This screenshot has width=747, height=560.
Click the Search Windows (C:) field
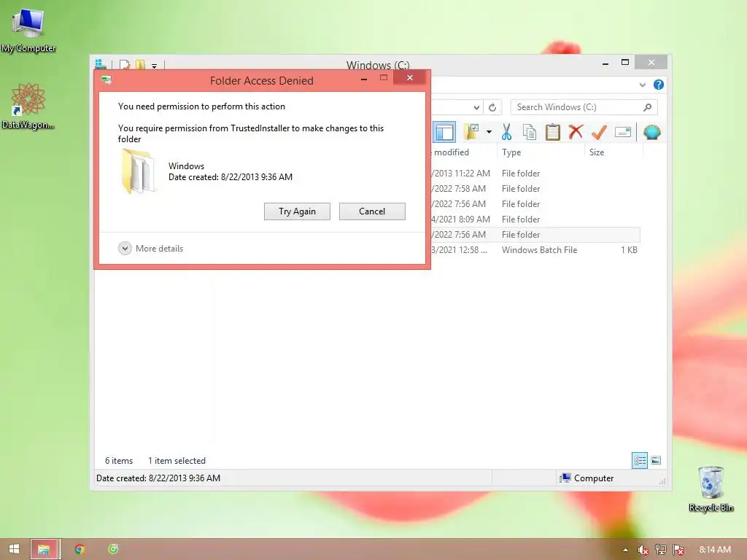coord(584,107)
